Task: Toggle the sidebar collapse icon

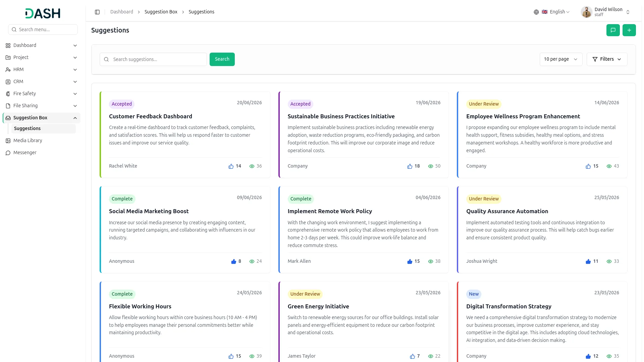Action: tap(97, 12)
